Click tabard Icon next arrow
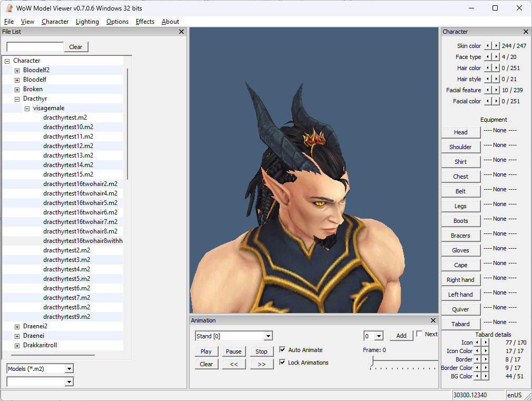The image size is (532, 401). coord(486,343)
